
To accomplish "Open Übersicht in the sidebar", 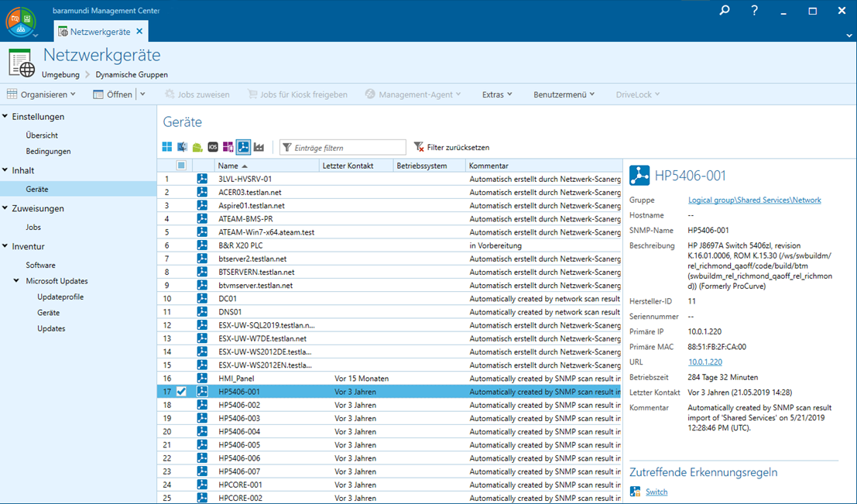I will [x=42, y=135].
